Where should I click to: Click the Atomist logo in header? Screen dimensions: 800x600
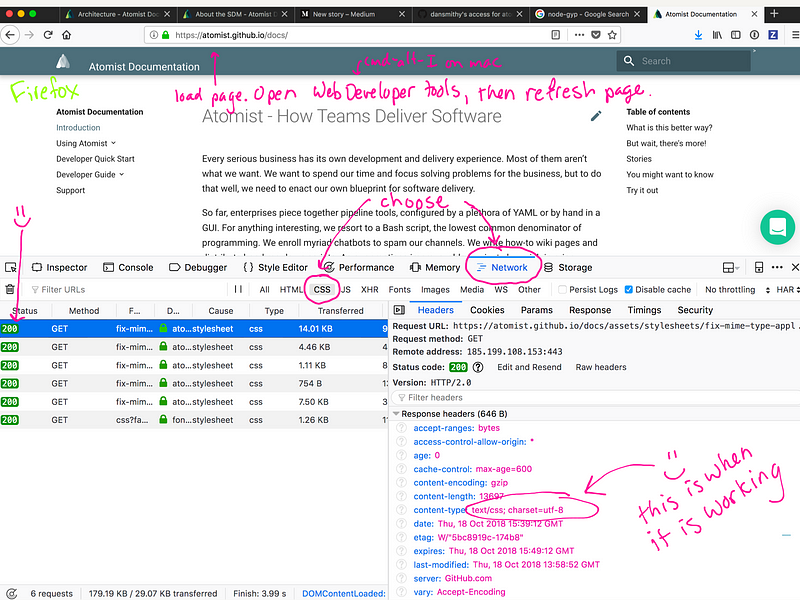coord(63,61)
